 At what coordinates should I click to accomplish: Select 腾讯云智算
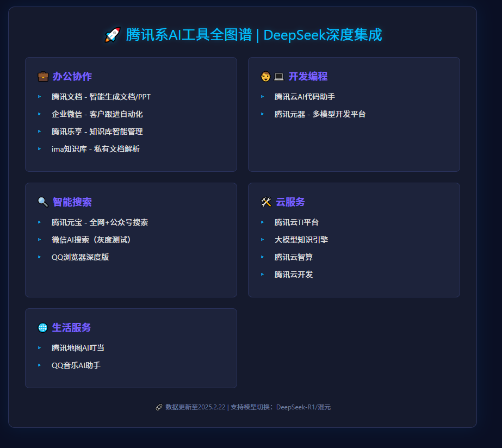[294, 257]
